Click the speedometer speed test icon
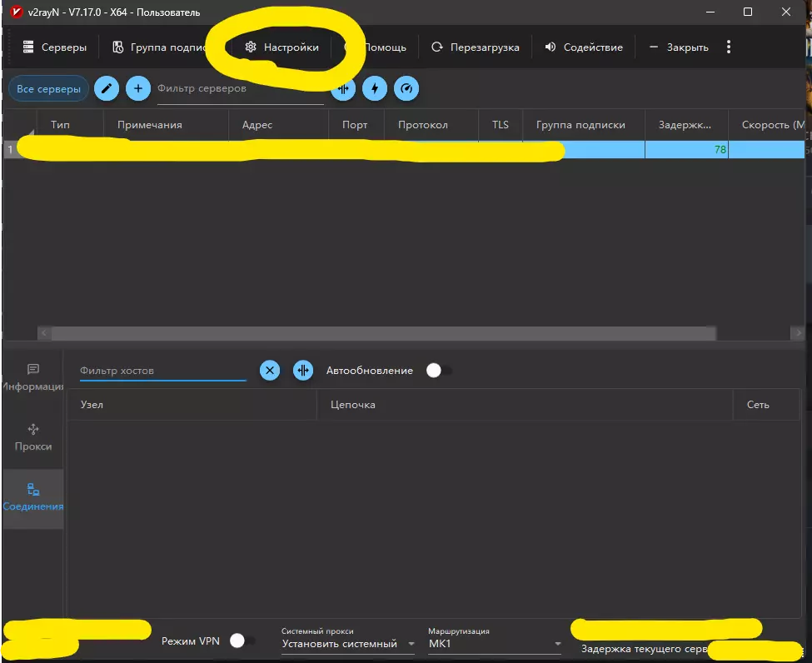 pyautogui.click(x=406, y=88)
